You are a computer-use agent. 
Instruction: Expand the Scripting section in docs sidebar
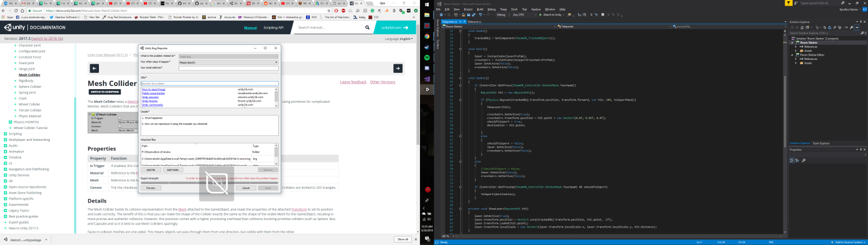click(6, 134)
